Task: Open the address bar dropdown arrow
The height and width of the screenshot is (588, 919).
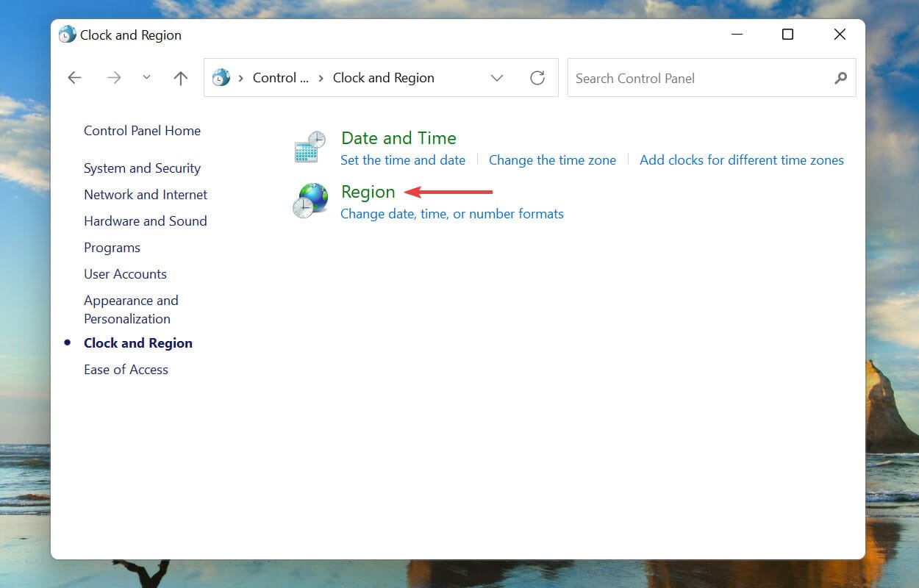Action: 497,77
